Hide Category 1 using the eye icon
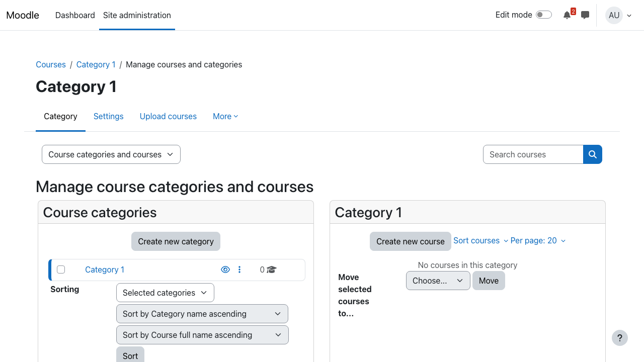The width and height of the screenshot is (644, 362). [x=225, y=269]
